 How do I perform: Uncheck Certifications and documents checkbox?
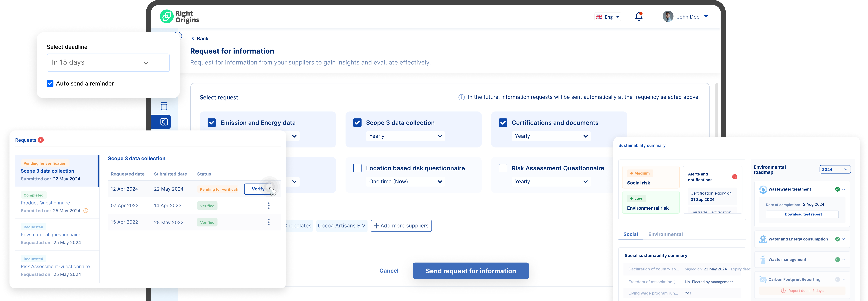[503, 123]
